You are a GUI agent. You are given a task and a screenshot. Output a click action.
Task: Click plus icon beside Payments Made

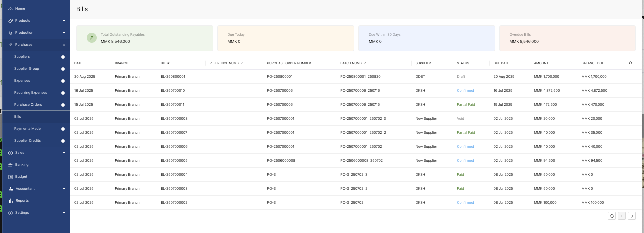pyautogui.click(x=63, y=129)
